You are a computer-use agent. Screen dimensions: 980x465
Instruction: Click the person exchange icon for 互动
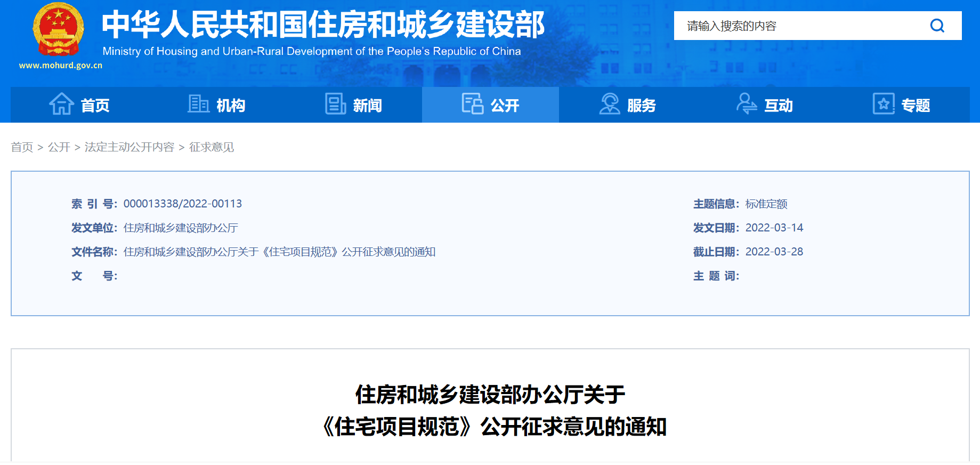(x=747, y=104)
